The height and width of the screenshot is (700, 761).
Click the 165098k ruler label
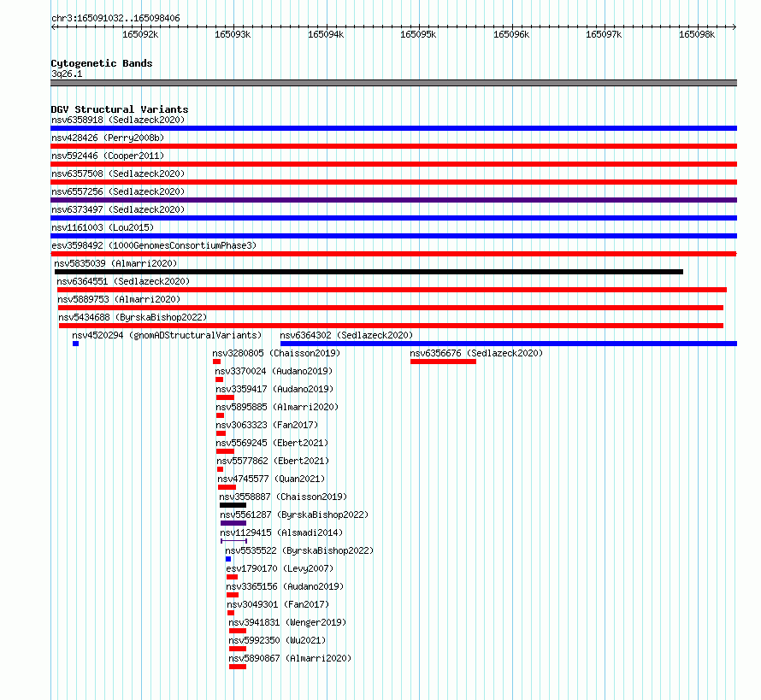(697, 34)
